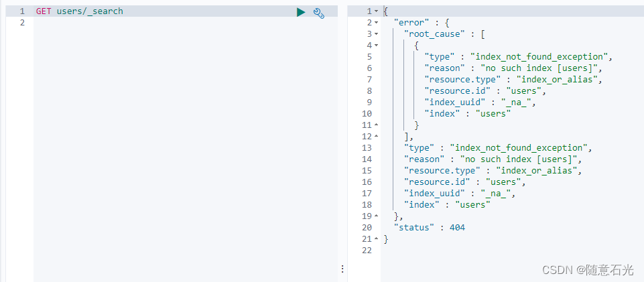The height and width of the screenshot is (282, 644).
Task: Click "users" value on line 18
Action: (x=472, y=204)
